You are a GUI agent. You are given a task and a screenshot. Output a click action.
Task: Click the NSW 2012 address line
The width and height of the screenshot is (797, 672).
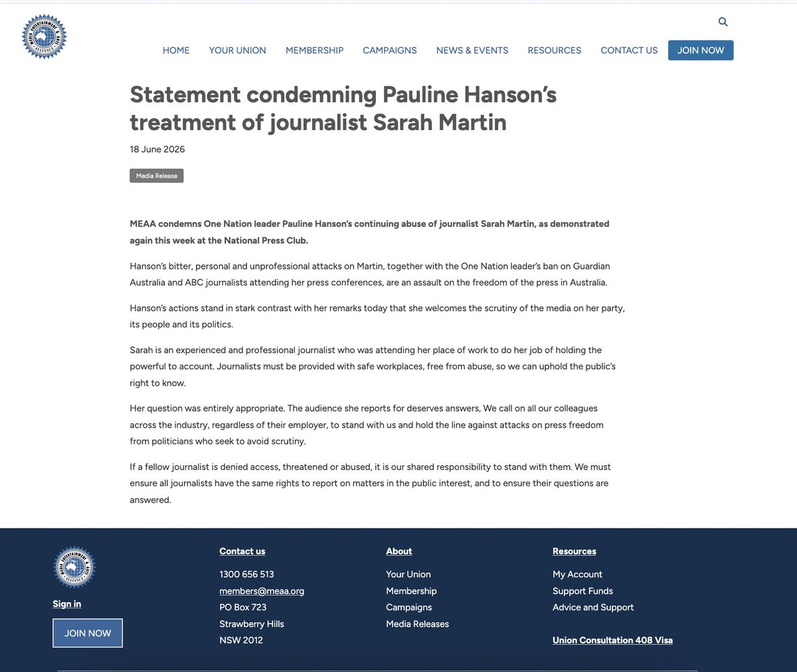point(241,640)
